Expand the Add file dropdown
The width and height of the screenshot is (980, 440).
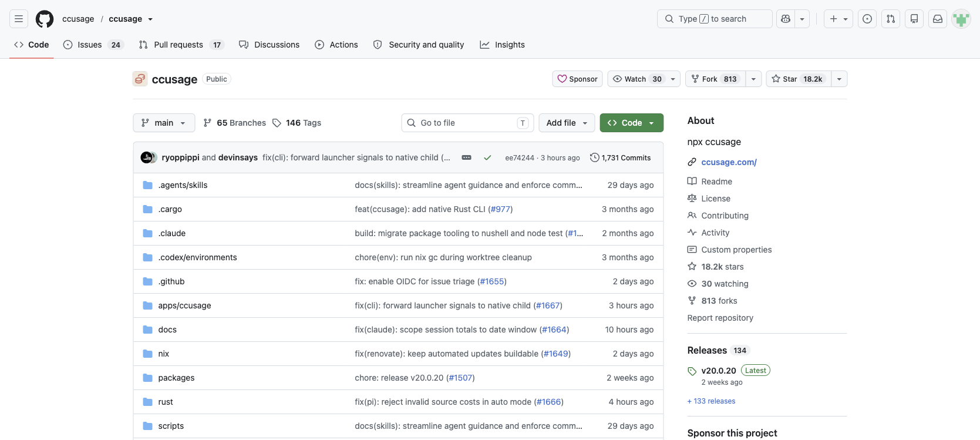[x=567, y=123]
